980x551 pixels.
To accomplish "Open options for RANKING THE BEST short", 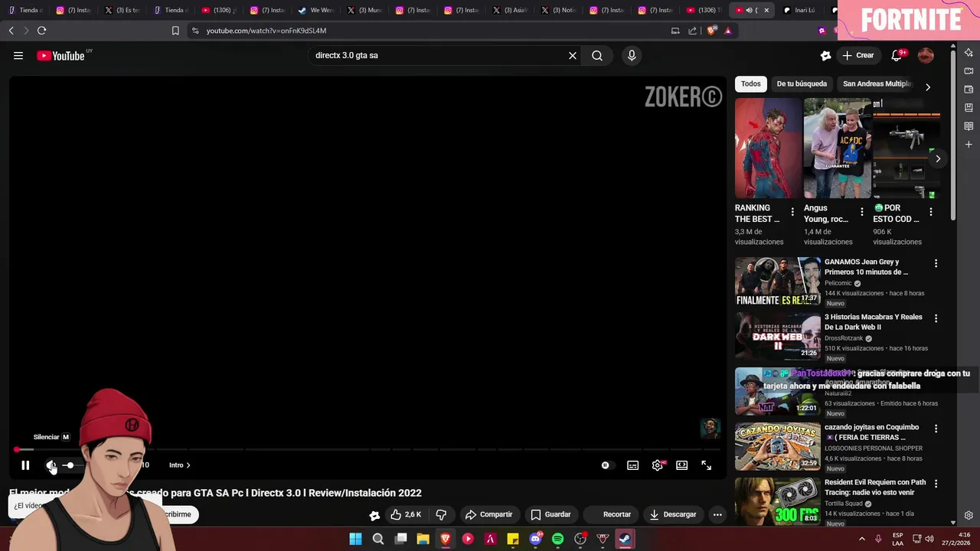I will pos(792,212).
